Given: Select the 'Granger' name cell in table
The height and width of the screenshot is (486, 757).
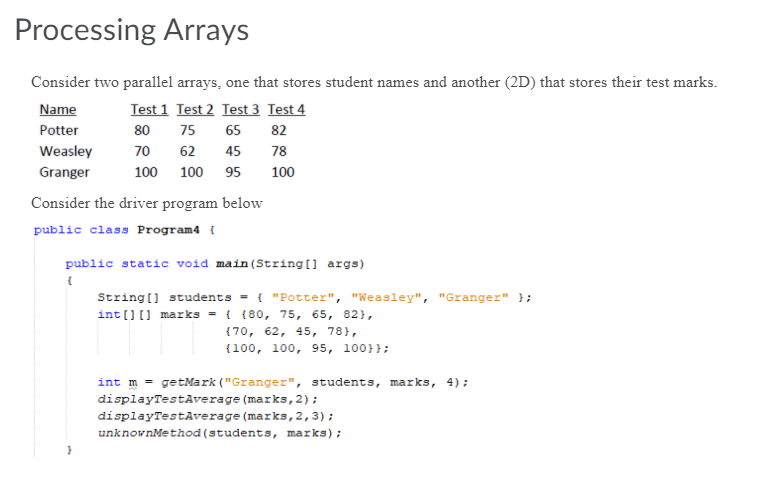Looking at the screenshot, I should tap(64, 172).
